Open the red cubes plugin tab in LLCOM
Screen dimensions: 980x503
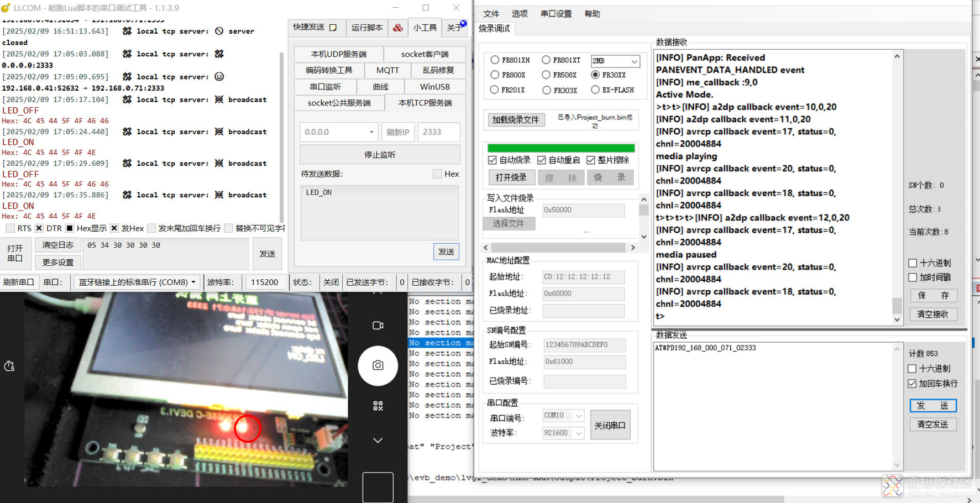tap(398, 28)
